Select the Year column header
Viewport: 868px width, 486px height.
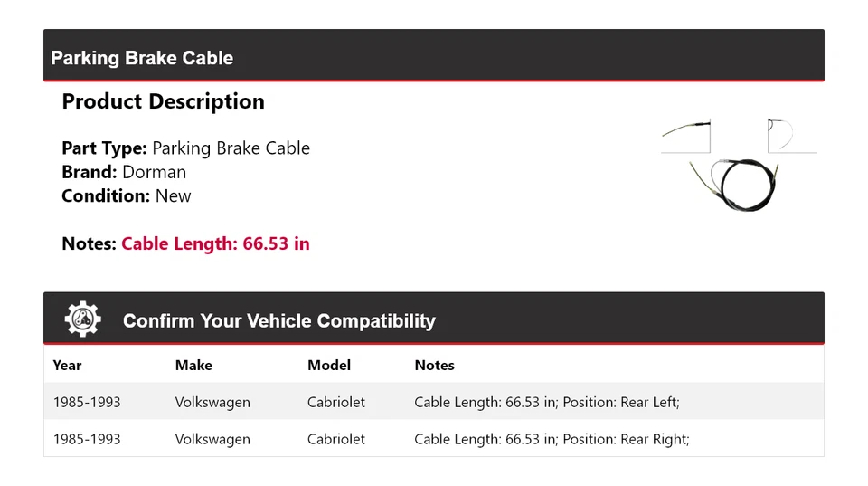[67, 366]
